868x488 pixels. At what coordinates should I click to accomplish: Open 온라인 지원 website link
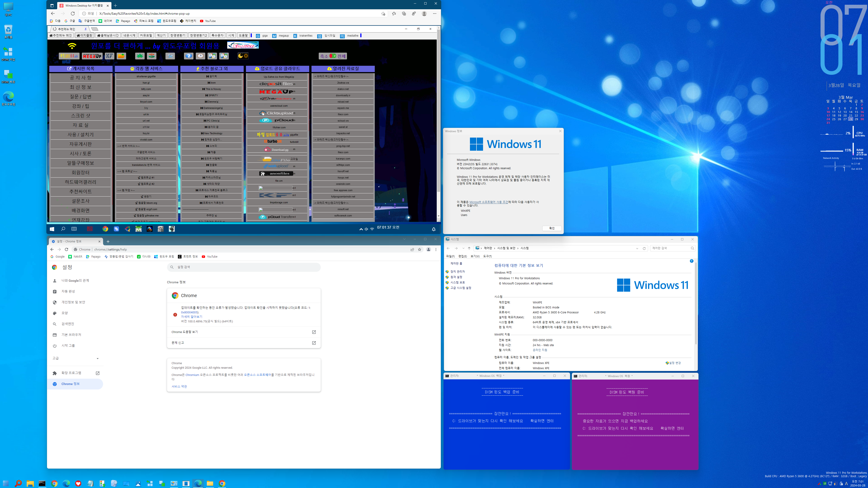click(x=540, y=350)
